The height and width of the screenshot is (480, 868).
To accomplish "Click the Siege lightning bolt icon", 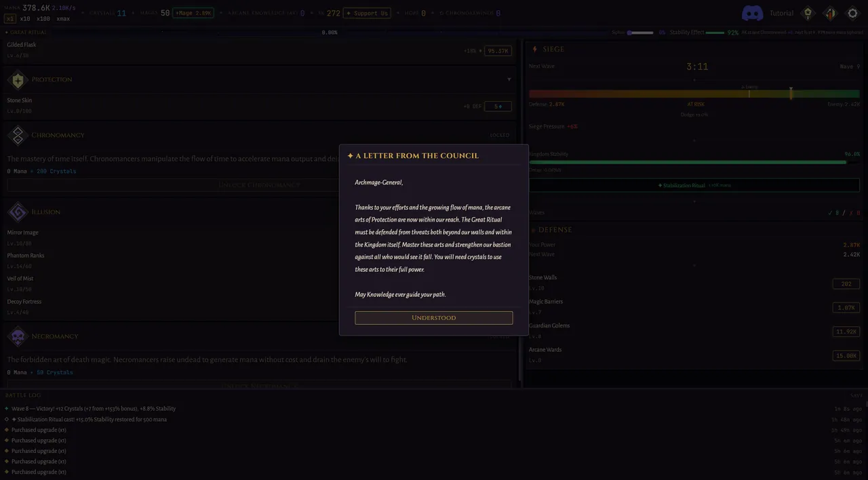I will 534,49.
